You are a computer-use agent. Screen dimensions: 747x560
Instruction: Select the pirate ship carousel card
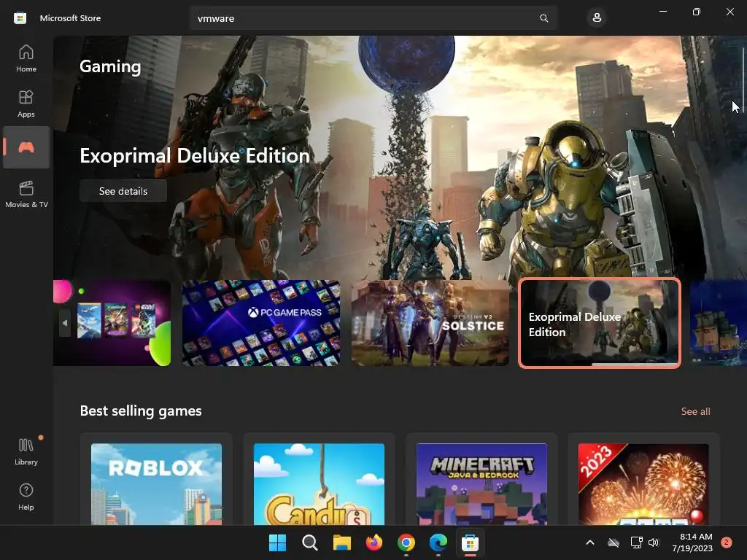coord(719,323)
